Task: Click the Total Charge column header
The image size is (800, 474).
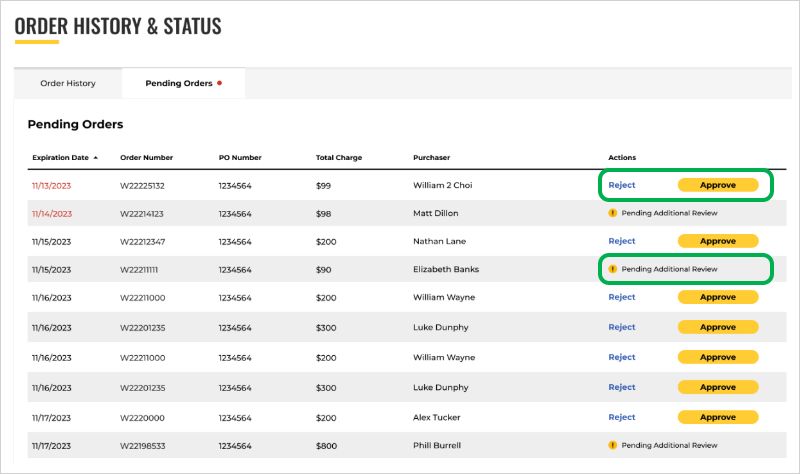Action: click(339, 158)
